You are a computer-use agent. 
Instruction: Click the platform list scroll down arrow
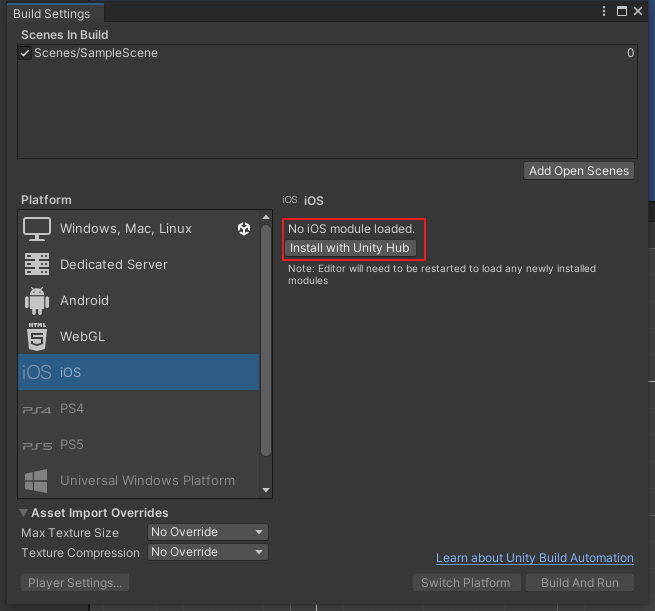coord(266,490)
